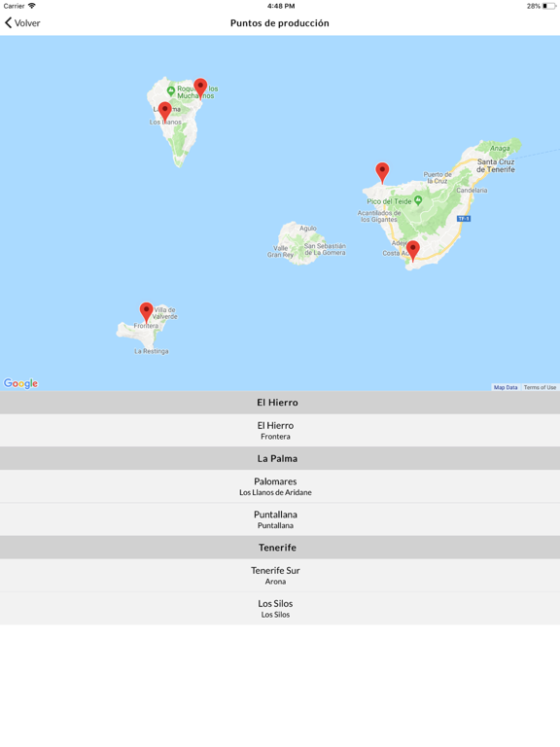This screenshot has width=560, height=747.
Task: Tap the 4:48 PM clock in status bar
Action: (x=280, y=6)
